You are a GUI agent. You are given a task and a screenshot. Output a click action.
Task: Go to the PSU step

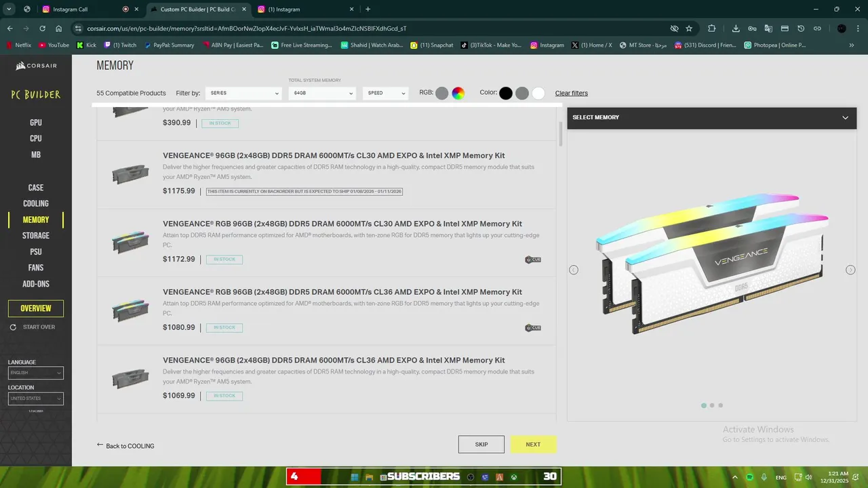click(36, 251)
